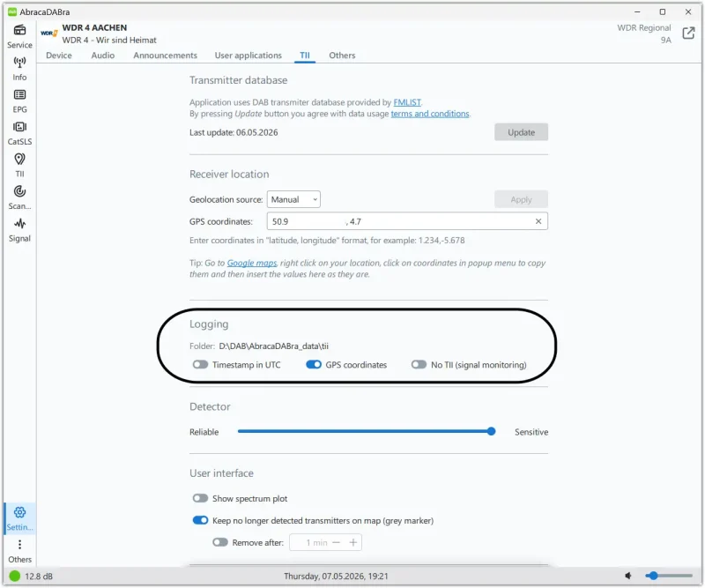Toggle Timestamp in UTC switch
This screenshot has height=588, width=705.
pos(201,364)
